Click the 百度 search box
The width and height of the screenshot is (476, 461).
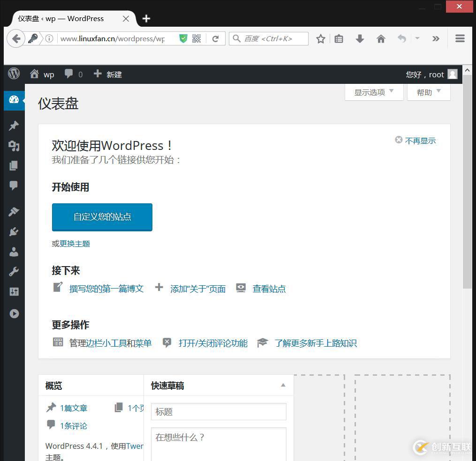pos(269,38)
